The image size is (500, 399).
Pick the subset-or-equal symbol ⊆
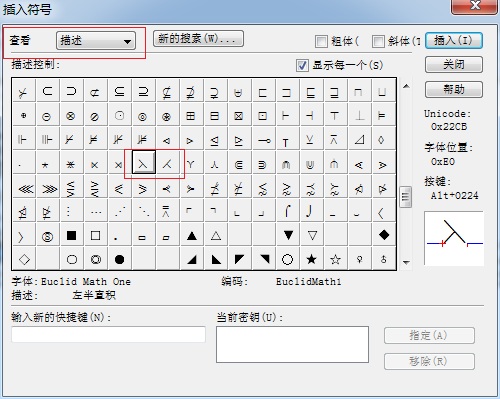tap(119, 91)
